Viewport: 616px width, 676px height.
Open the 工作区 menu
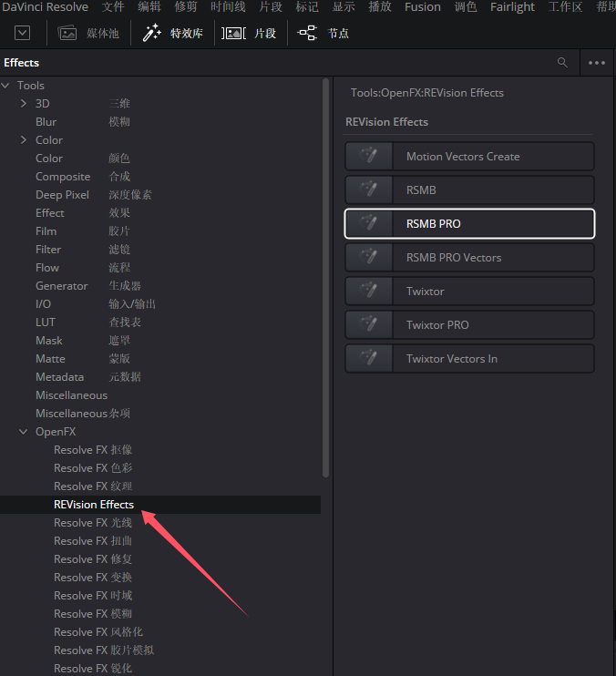565,7
